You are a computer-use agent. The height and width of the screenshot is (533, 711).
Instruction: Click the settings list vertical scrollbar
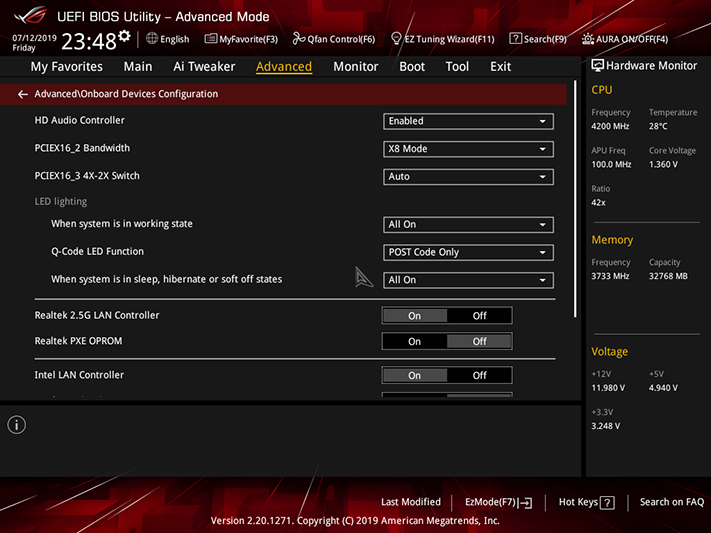575,200
